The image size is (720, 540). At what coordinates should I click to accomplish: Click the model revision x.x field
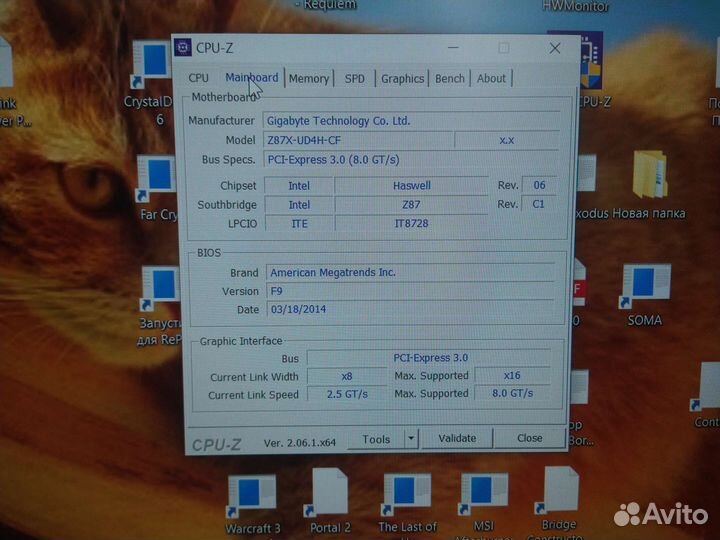(x=506, y=140)
